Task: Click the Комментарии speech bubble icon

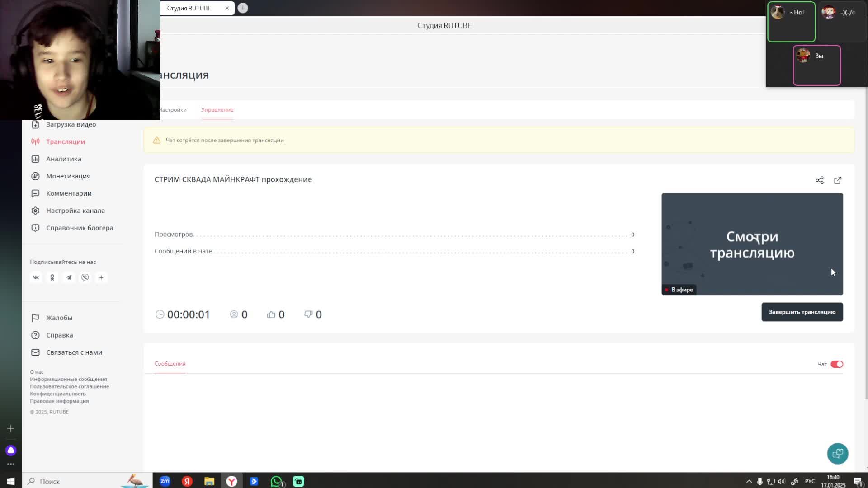Action: tap(35, 193)
